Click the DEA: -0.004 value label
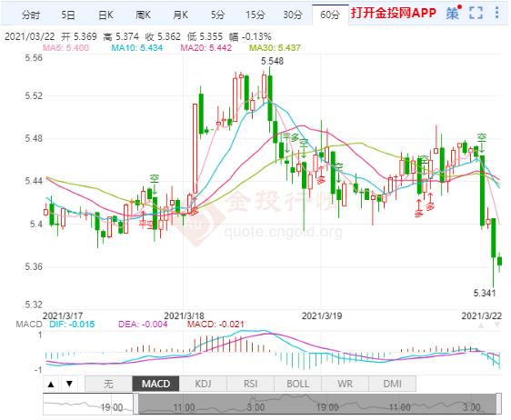The width and height of the screenshot is (511, 420). tap(143, 325)
